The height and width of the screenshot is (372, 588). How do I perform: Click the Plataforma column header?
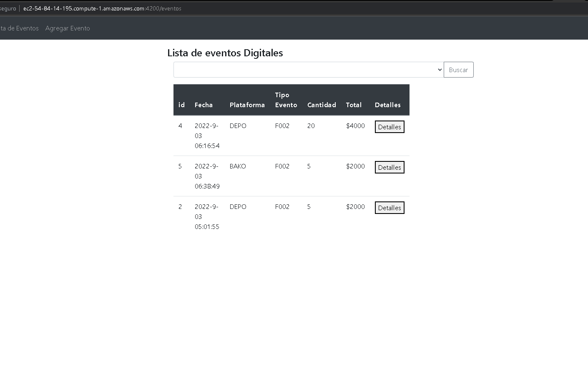pyautogui.click(x=247, y=105)
